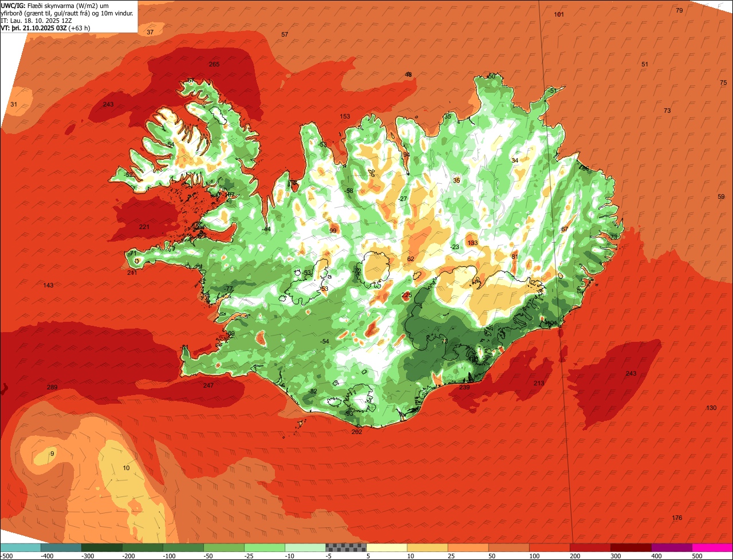Pick the pale yellow swatch between 5 and 10
Viewport: 733px width, 560px height.
click(387, 547)
